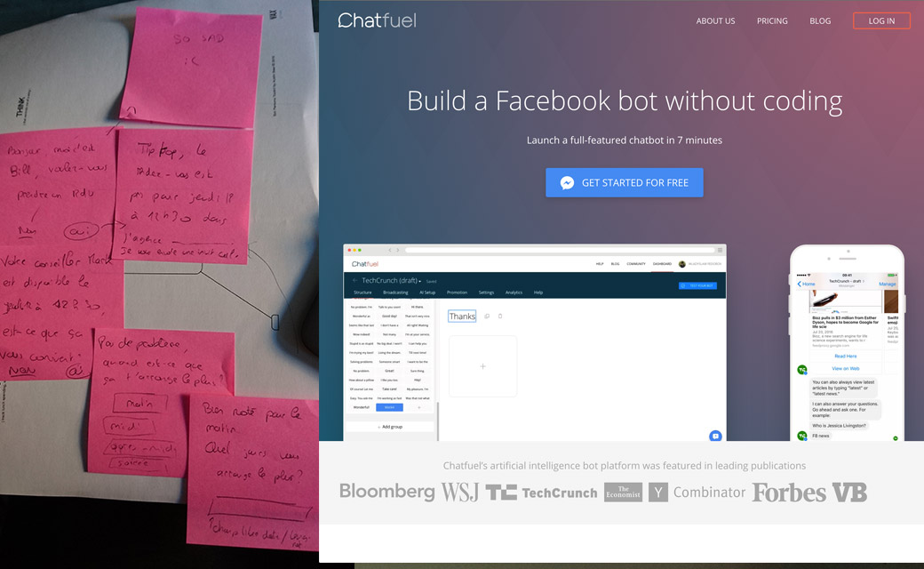Click the Chatfuel logo in the header
The height and width of the screenshot is (569, 924).
pyautogui.click(x=377, y=20)
